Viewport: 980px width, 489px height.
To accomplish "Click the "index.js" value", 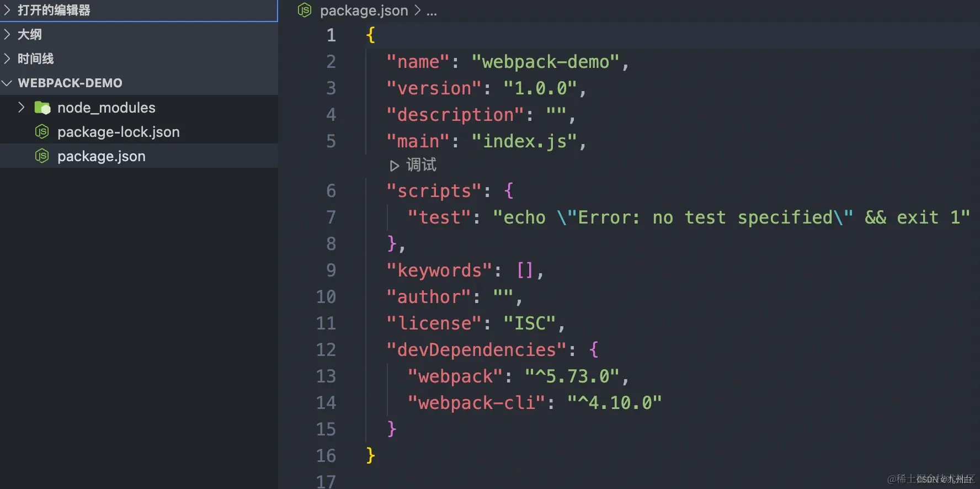I will [524, 141].
